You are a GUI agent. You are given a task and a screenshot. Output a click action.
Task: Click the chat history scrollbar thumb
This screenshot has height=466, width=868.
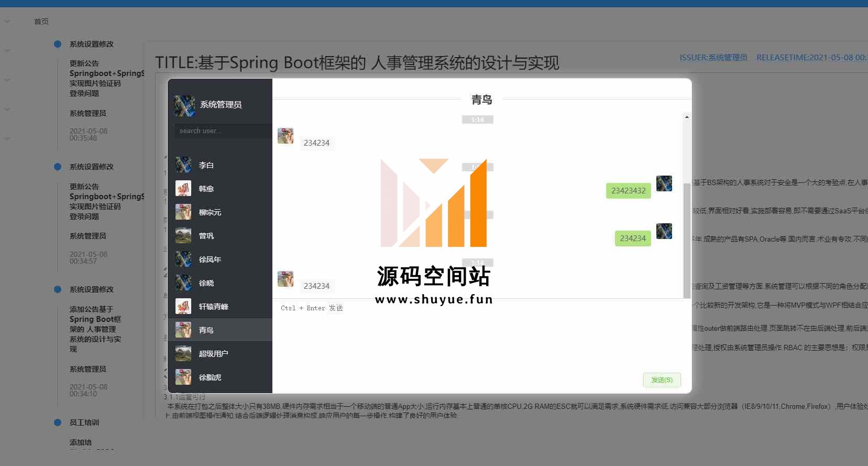687,240
